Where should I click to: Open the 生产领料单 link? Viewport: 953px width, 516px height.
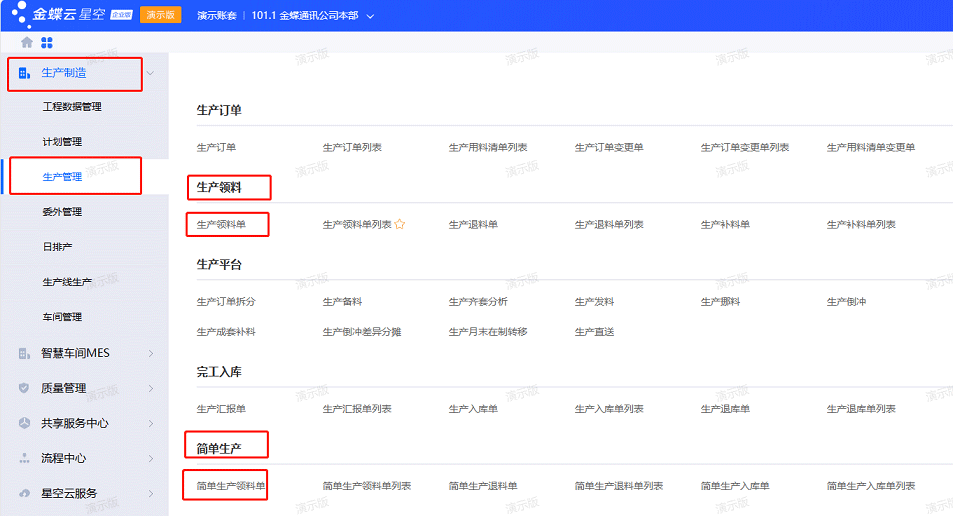point(221,225)
